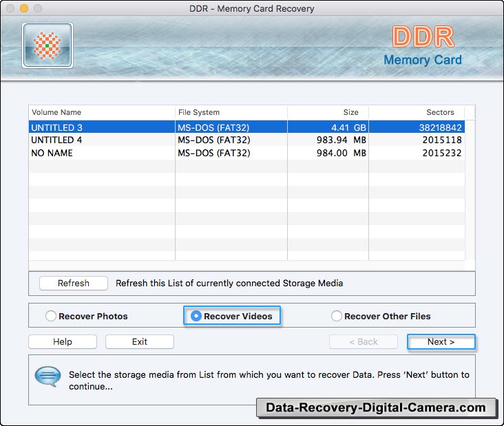504x426 pixels.
Task: Exit the application via Exit button
Action: point(140,341)
